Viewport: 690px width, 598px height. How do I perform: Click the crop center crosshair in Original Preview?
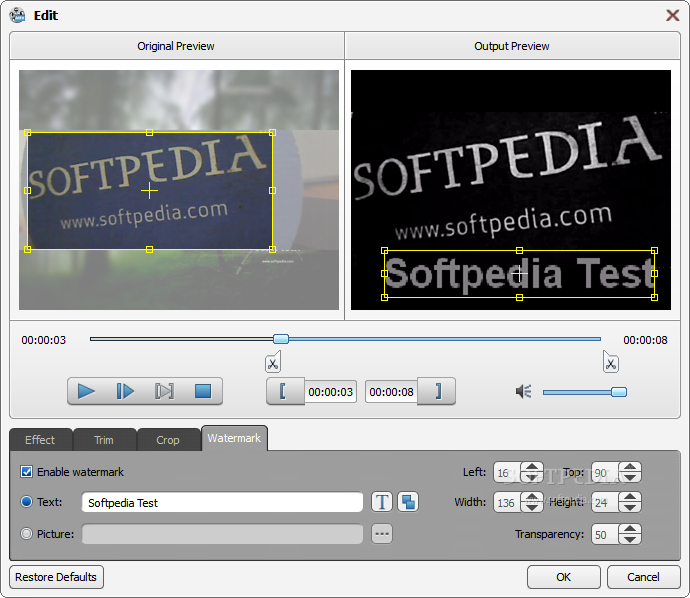(x=150, y=191)
